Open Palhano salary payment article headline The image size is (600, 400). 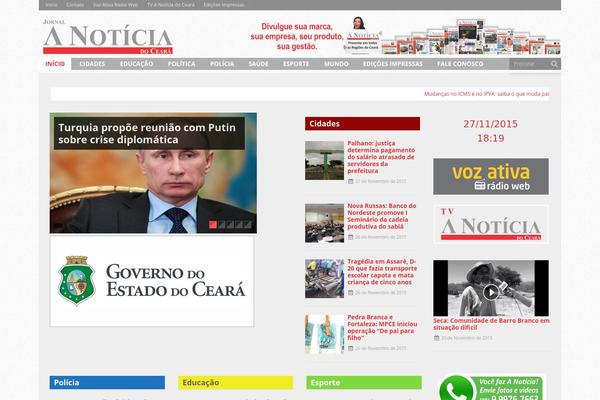coord(381,157)
